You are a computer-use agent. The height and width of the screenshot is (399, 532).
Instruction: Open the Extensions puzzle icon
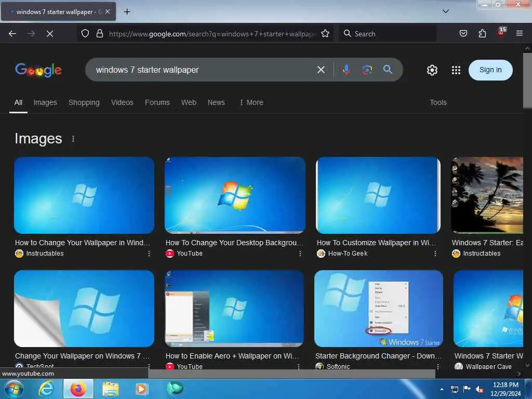tap(482, 33)
